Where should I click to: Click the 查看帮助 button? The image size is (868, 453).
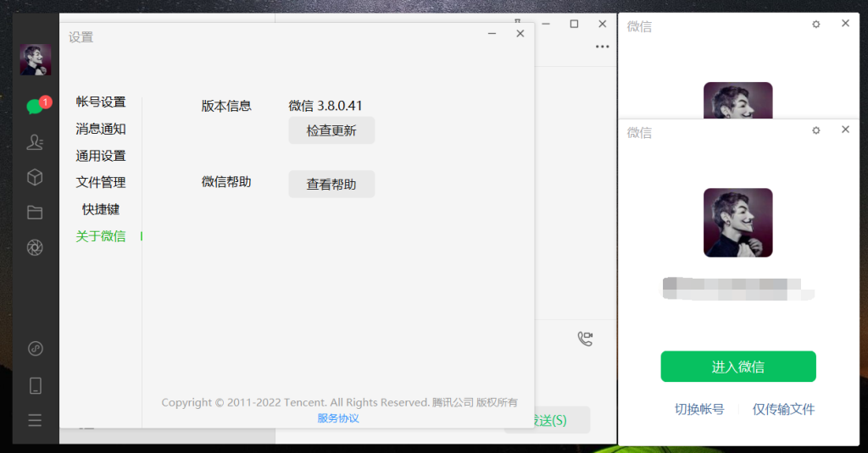(331, 185)
